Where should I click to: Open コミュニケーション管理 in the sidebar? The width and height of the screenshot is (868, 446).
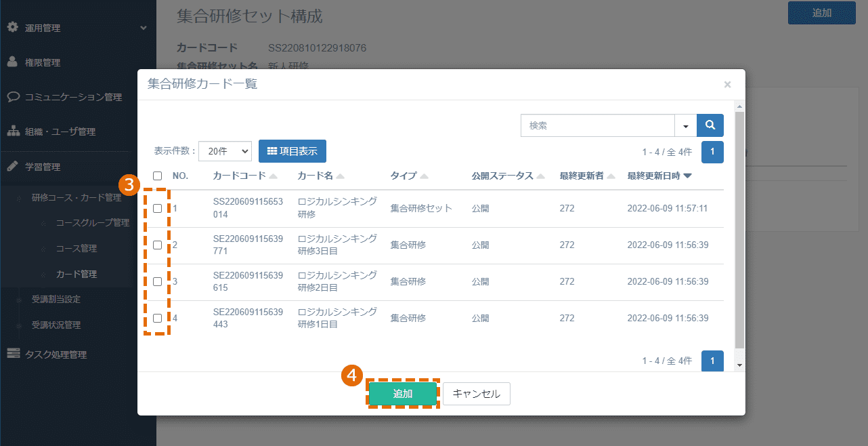(73, 97)
